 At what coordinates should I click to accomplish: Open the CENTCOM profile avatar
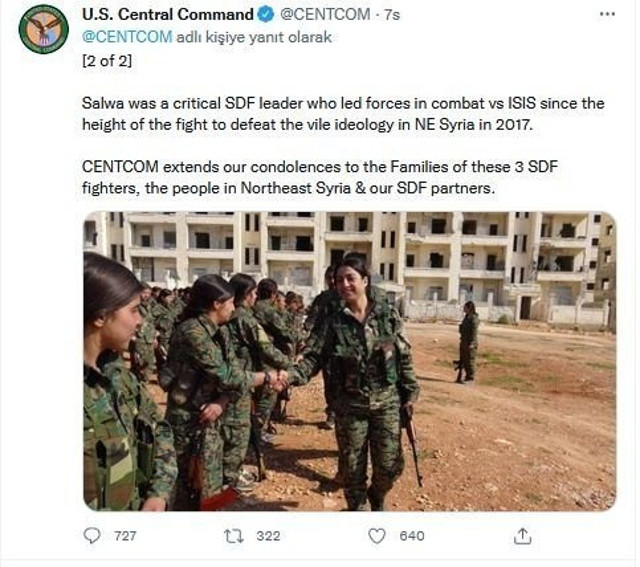point(43,29)
